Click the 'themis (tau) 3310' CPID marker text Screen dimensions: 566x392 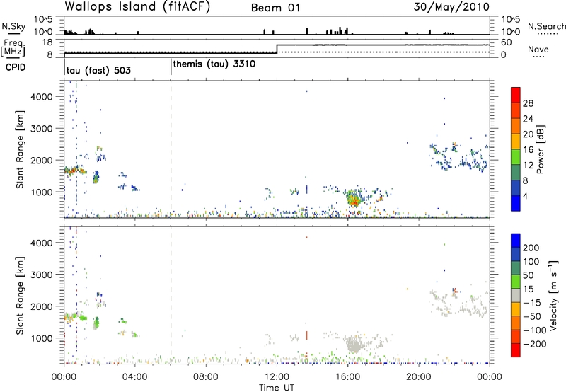214,64
